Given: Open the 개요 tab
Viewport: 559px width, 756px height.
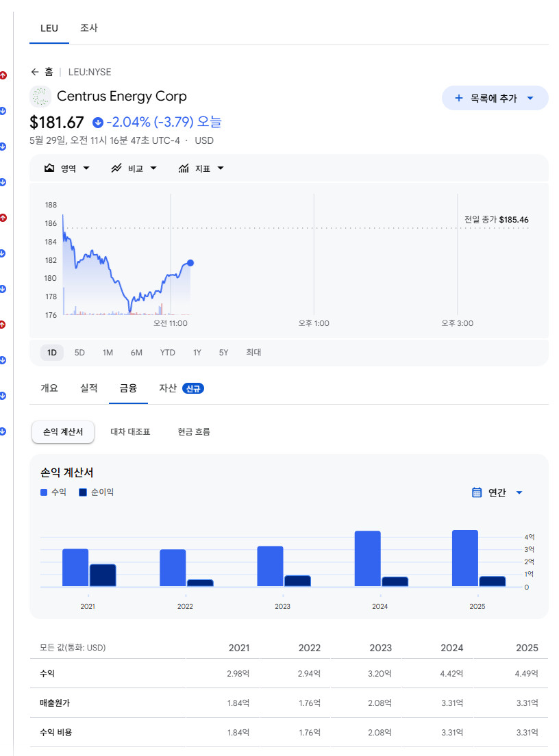Looking at the screenshot, I should pyautogui.click(x=49, y=388).
